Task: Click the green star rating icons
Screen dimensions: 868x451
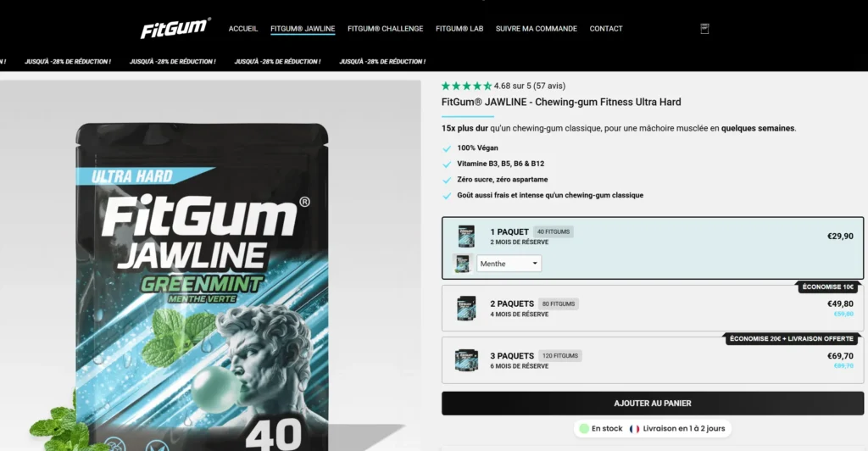Action: click(x=467, y=86)
